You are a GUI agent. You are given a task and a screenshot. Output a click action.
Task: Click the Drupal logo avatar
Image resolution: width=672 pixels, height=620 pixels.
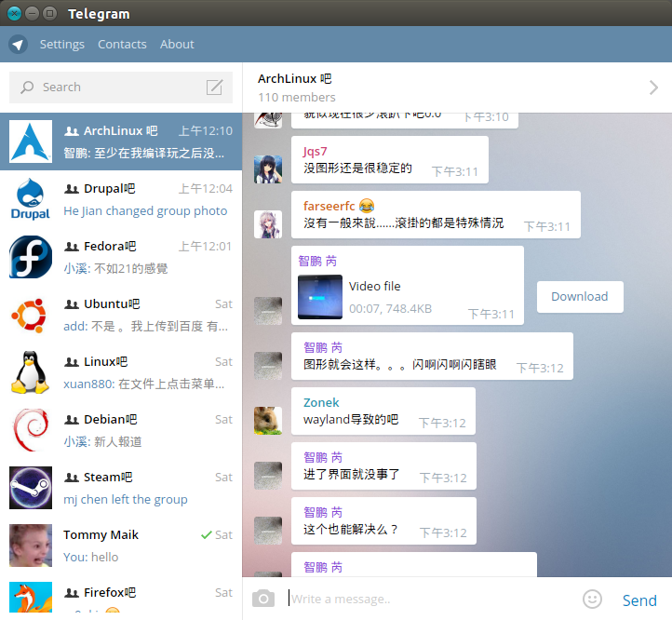[31, 199]
